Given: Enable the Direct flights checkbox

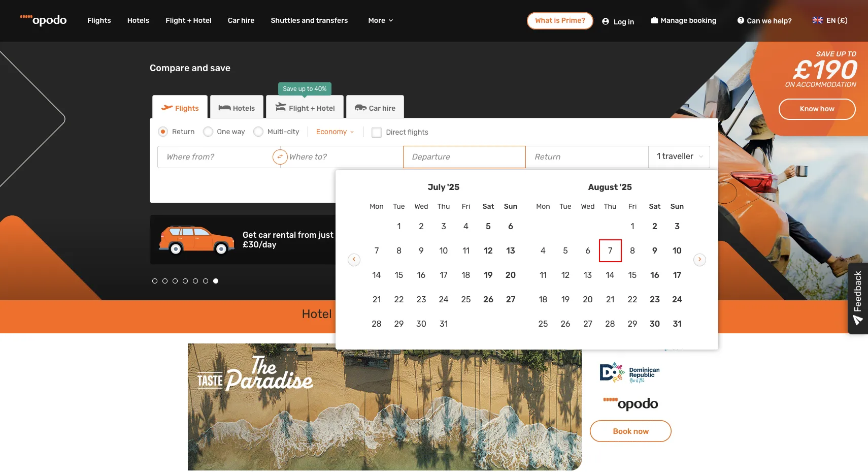Looking at the screenshot, I should 377,133.
